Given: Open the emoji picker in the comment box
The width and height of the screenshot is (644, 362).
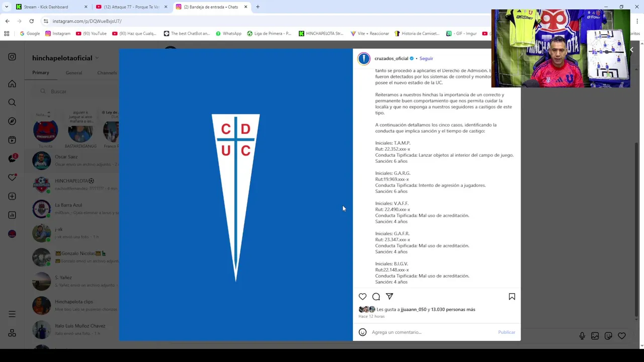Looking at the screenshot, I should click(x=362, y=332).
